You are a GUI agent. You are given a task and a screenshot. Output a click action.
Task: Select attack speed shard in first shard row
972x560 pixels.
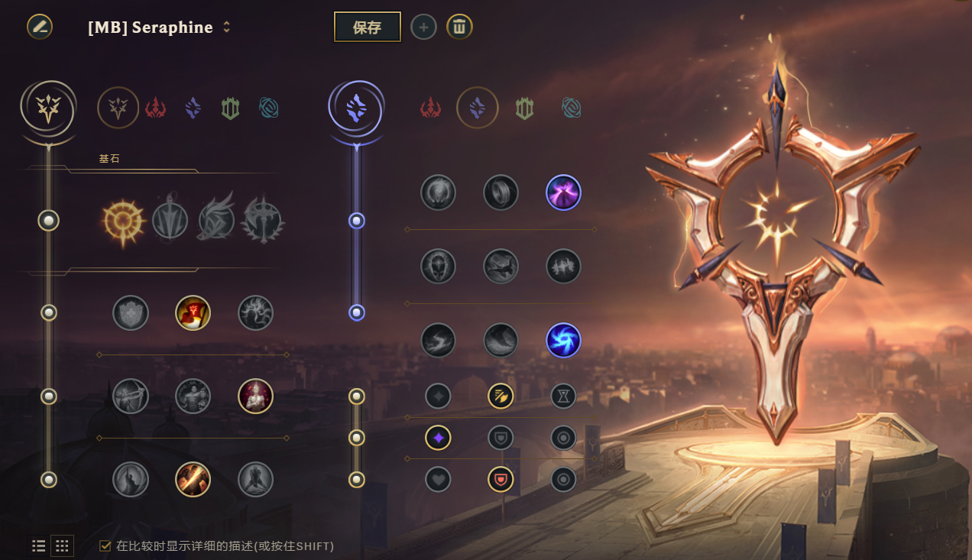point(501,396)
